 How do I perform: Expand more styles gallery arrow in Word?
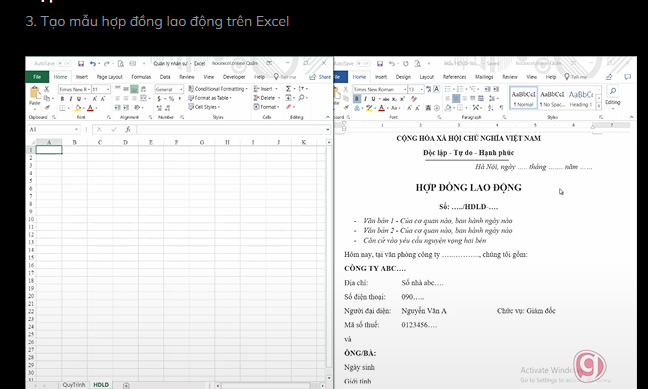[598, 107]
